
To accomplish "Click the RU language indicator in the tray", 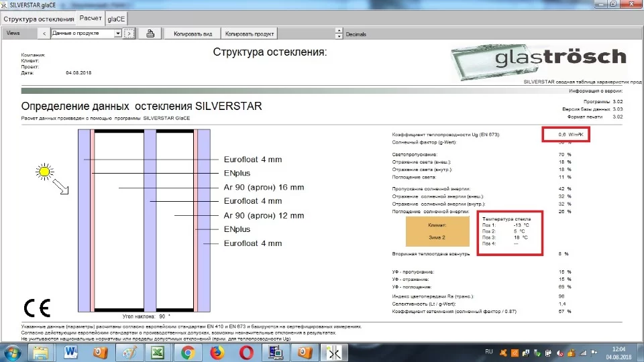I will (489, 352).
